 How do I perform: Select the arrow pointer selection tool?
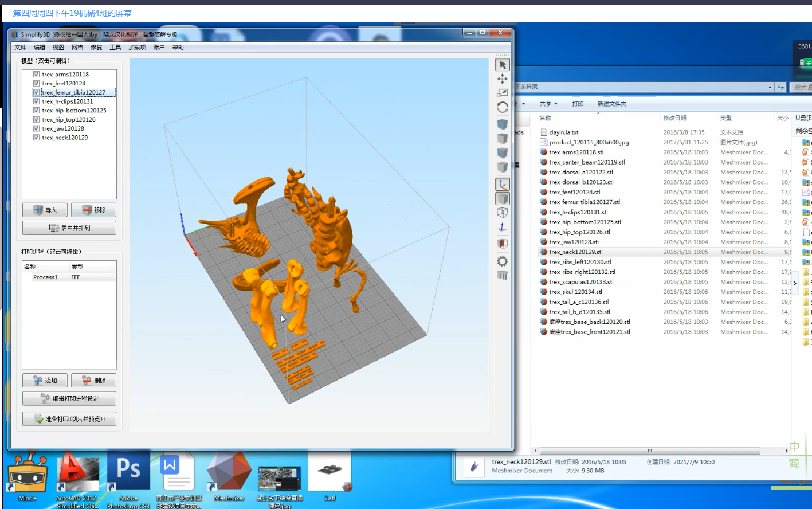coord(503,65)
